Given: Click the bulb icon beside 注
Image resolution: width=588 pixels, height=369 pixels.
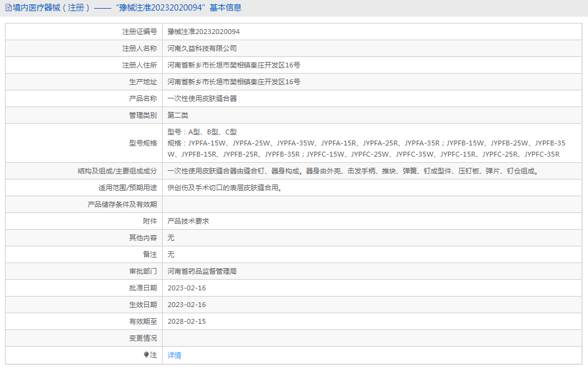Looking at the screenshot, I should pyautogui.click(x=147, y=355).
